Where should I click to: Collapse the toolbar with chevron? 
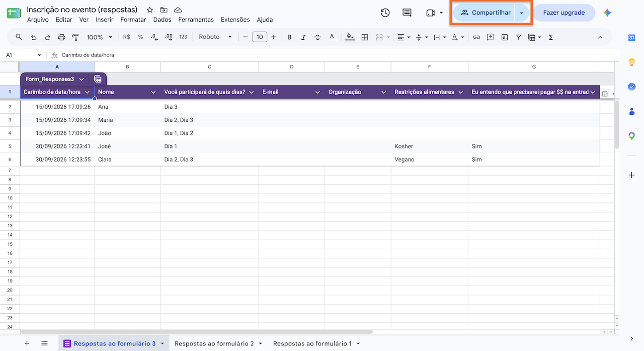point(600,37)
